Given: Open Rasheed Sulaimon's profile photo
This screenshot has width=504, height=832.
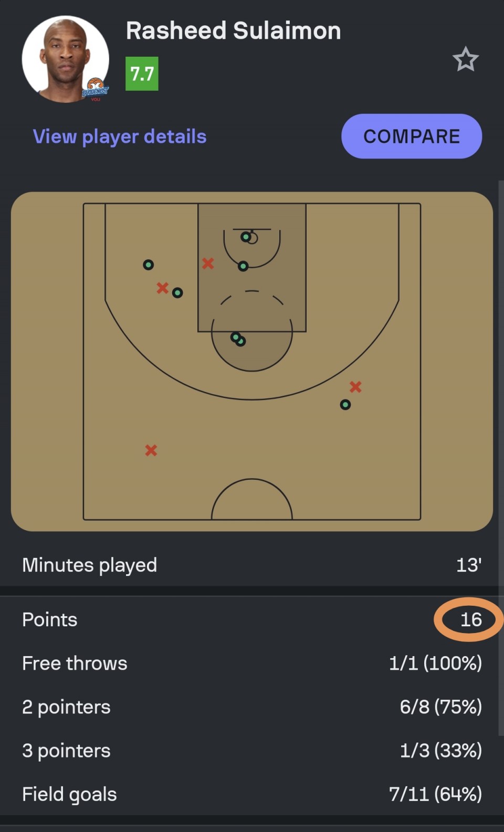Looking at the screenshot, I should 66,59.
